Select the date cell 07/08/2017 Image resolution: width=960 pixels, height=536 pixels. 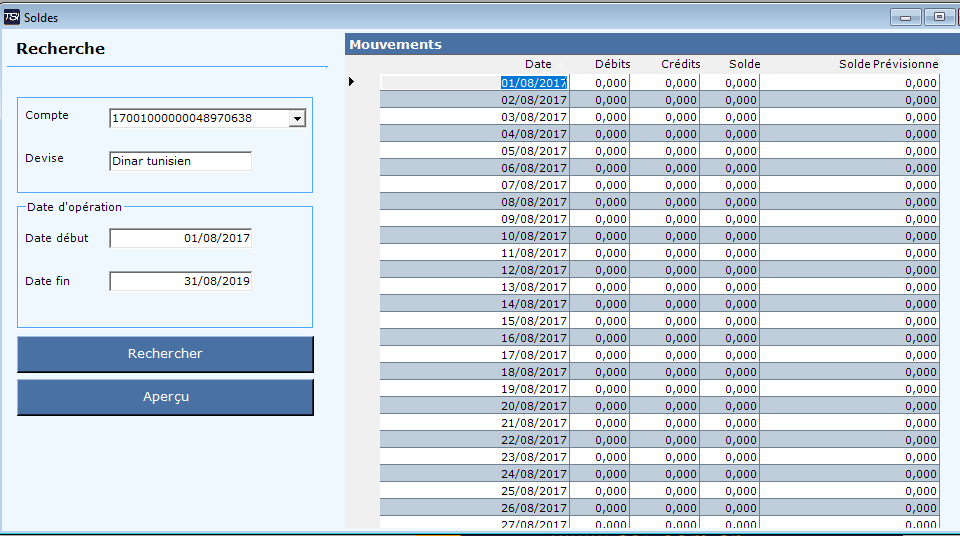coord(474,185)
